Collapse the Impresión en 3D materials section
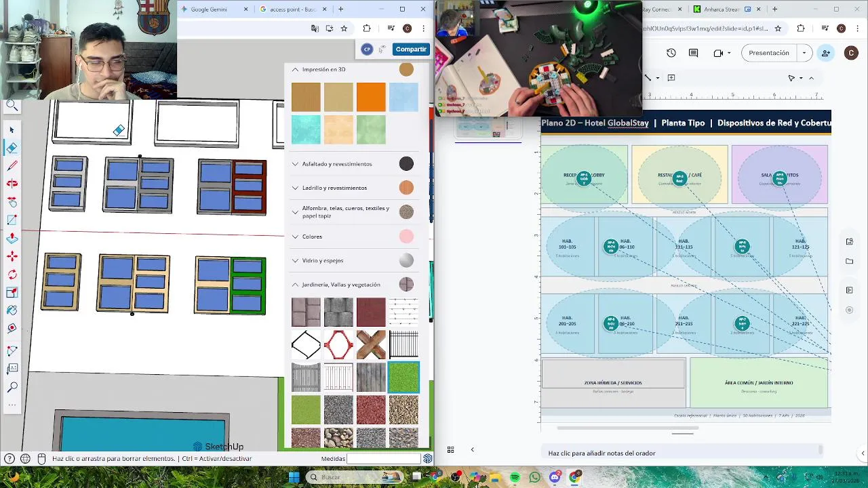The image size is (868, 488). (x=295, y=69)
